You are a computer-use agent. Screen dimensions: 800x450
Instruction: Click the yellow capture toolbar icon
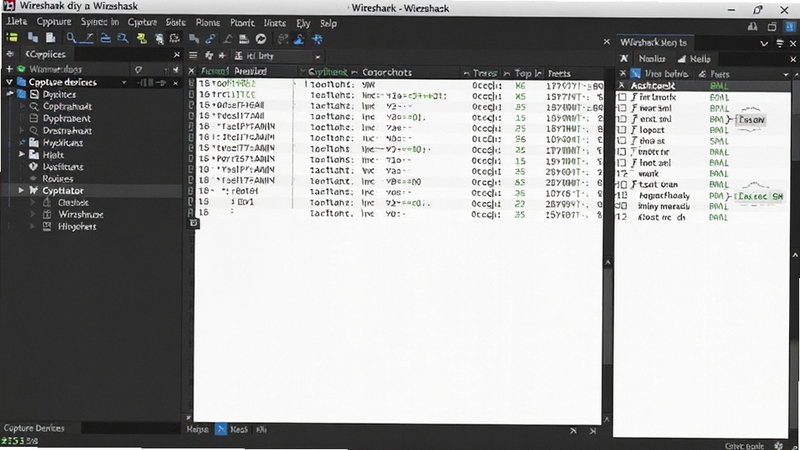[141, 38]
